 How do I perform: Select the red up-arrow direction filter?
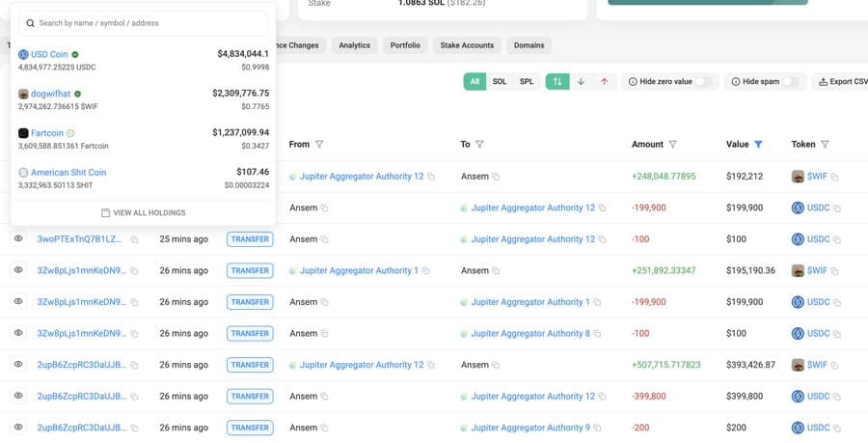(604, 82)
